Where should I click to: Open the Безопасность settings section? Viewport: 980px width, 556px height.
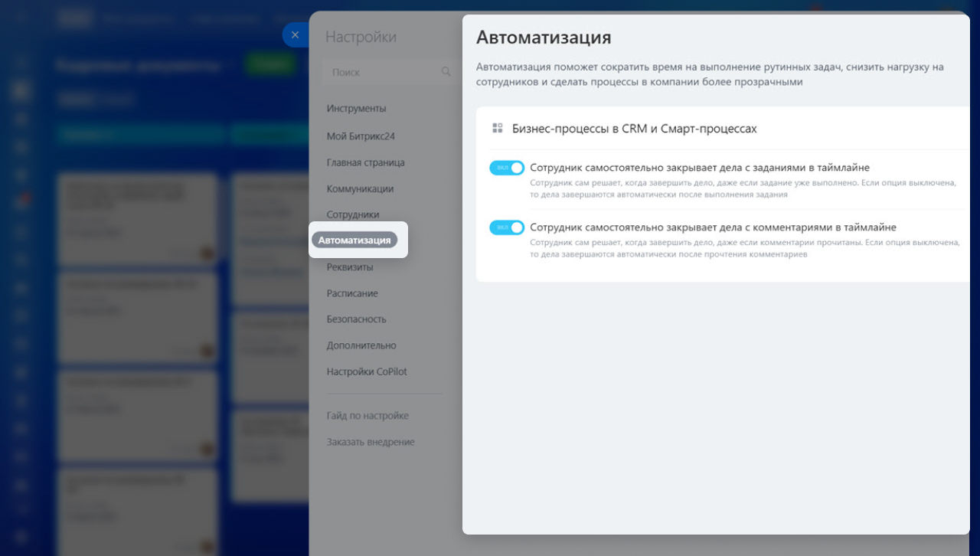point(357,319)
